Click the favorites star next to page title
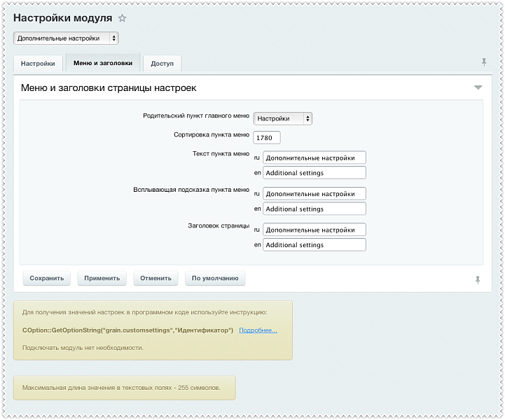Screen dimensions: 505x420 pyautogui.click(x=123, y=18)
